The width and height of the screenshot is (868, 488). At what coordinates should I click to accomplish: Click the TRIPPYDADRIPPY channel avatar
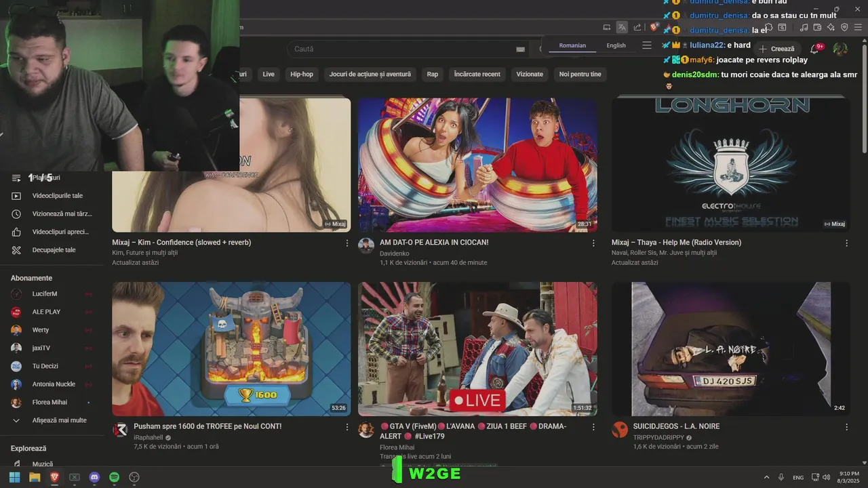[x=620, y=430]
